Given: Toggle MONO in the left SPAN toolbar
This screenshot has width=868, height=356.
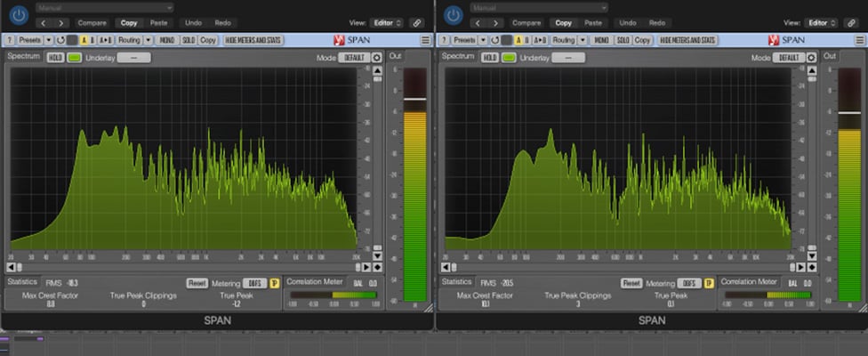Looking at the screenshot, I should (166, 40).
